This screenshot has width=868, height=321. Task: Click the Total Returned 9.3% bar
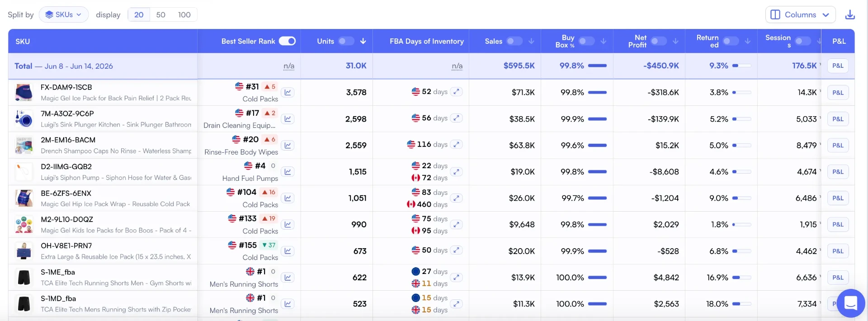pos(741,66)
